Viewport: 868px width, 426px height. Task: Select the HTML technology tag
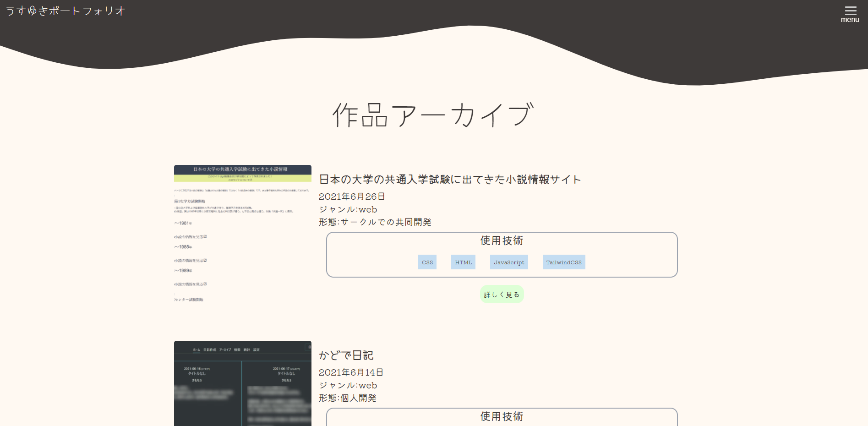click(x=463, y=262)
